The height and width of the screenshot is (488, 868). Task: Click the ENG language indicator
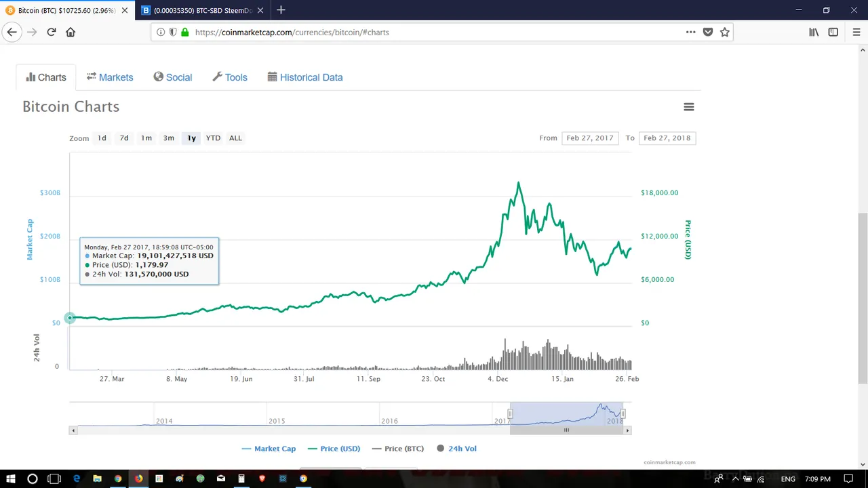(788, 479)
